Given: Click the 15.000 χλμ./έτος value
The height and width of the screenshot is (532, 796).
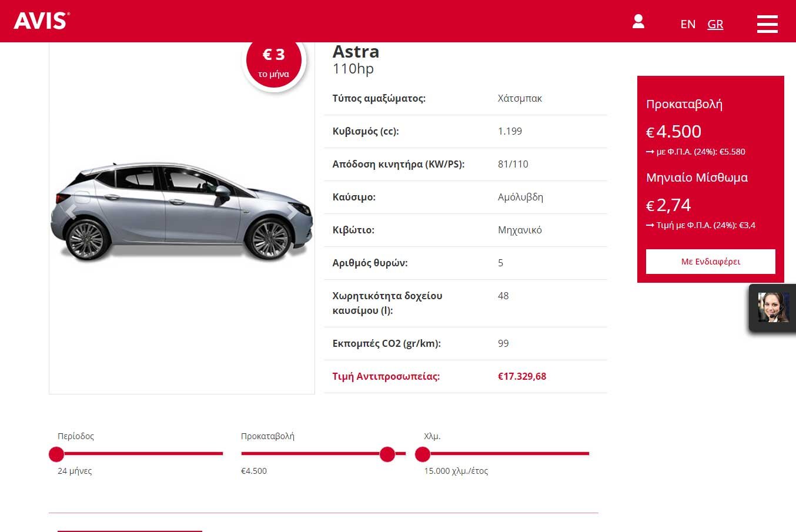Looking at the screenshot, I should tap(456, 471).
